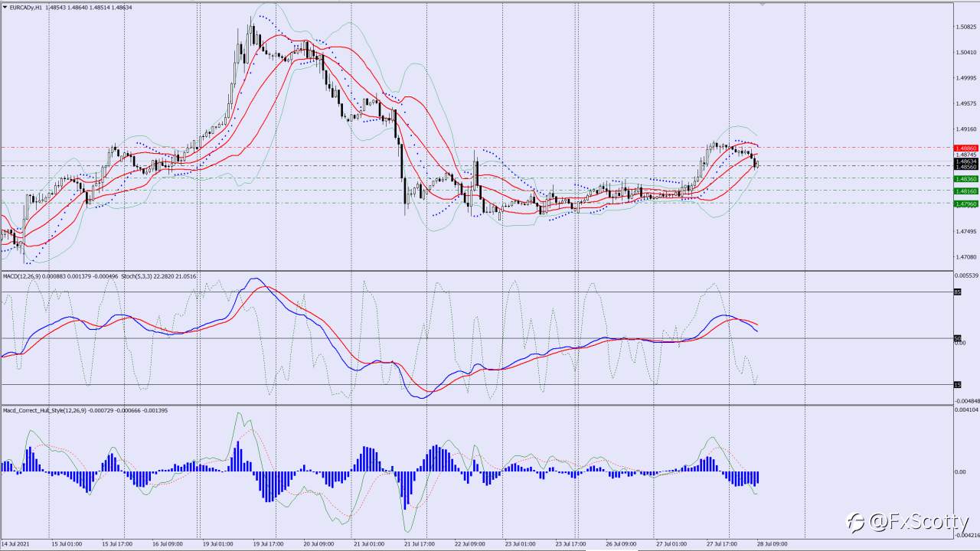Viewport: 980px width, 551px height.
Task: Click the 1.47080 price axis label
Action: pyautogui.click(x=966, y=257)
